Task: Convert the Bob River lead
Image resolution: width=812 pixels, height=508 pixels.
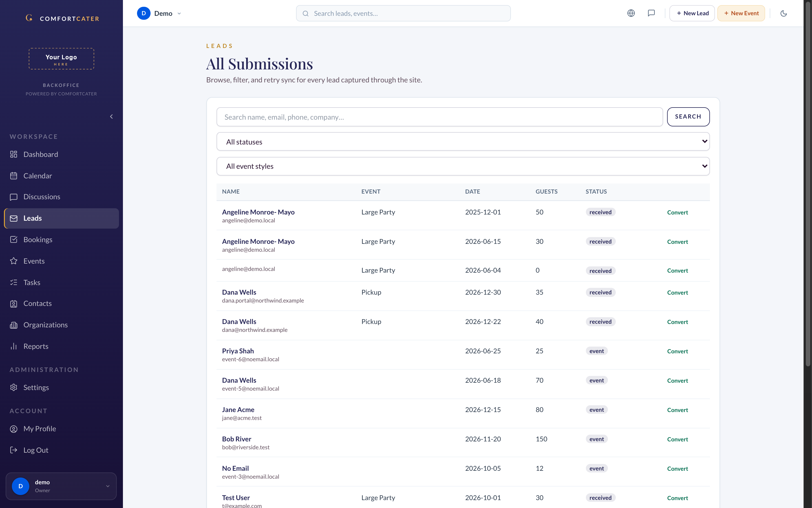Action: (x=677, y=439)
